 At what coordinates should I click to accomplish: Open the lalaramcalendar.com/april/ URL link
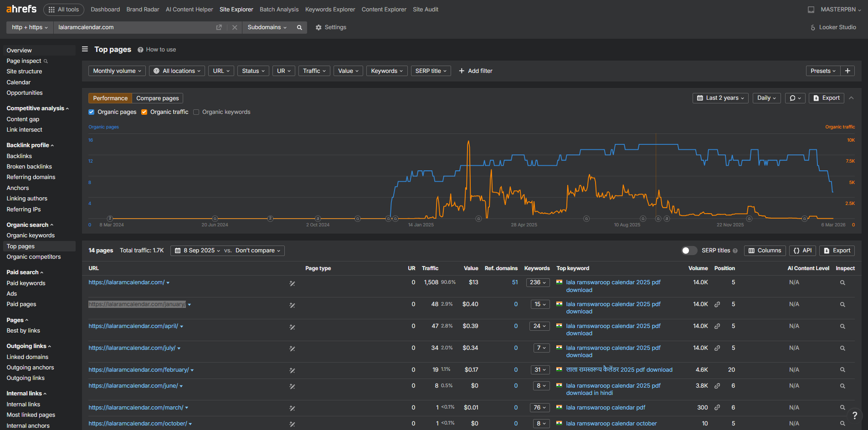(133, 326)
